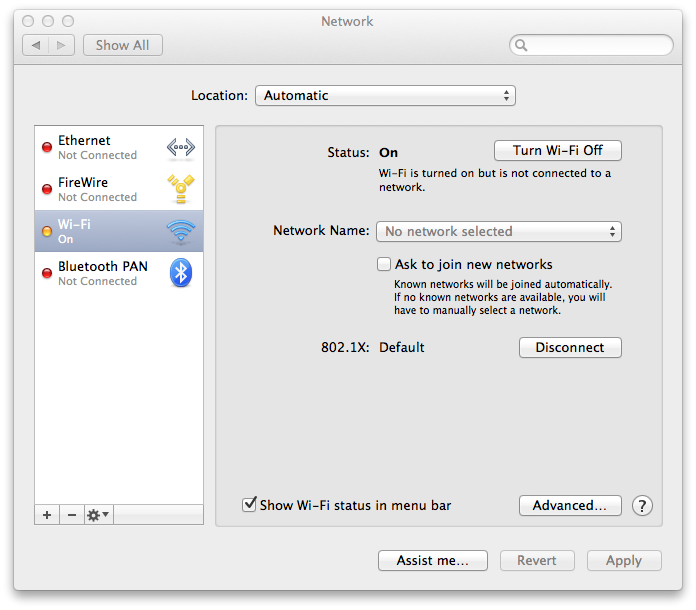
Task: Click the 802.1X 'Default' value text
Action: [x=402, y=347]
